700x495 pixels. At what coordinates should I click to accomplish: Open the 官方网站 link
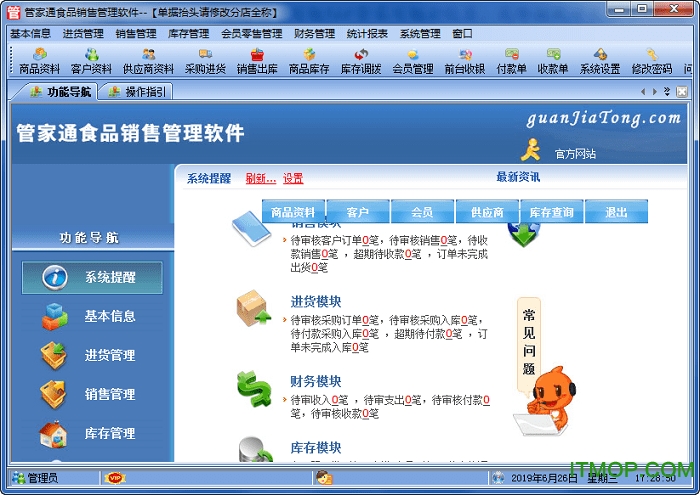(x=575, y=154)
